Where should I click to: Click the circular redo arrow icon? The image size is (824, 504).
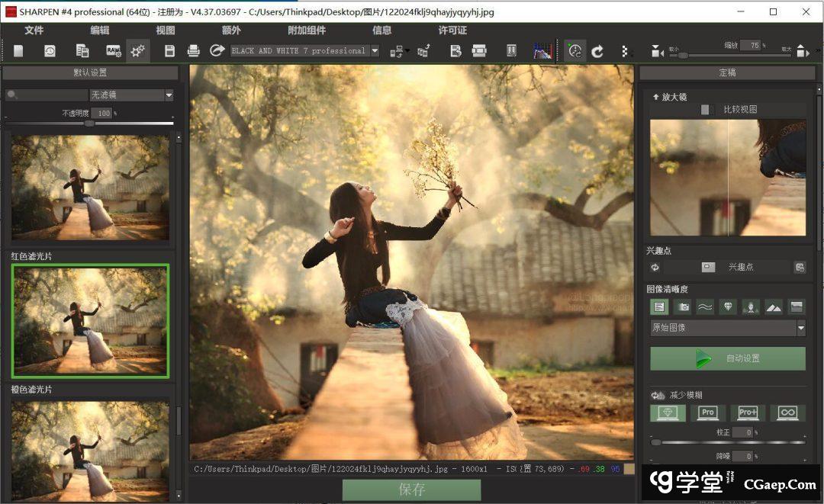598,51
